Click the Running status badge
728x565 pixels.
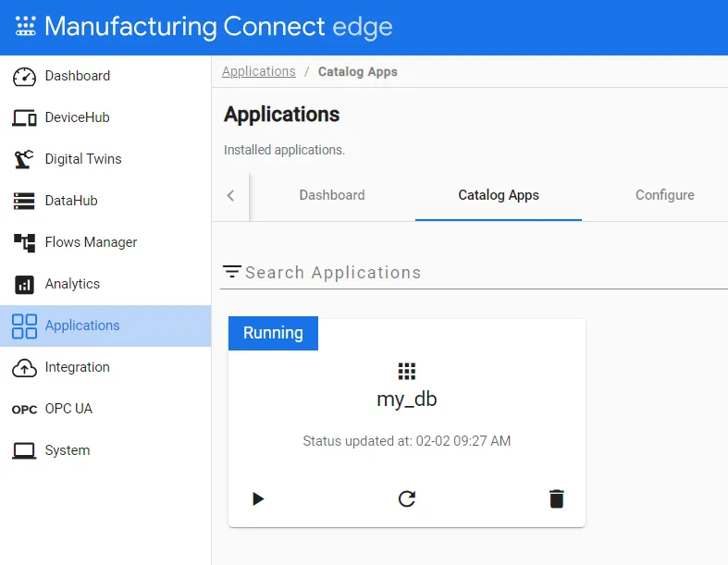(x=273, y=333)
